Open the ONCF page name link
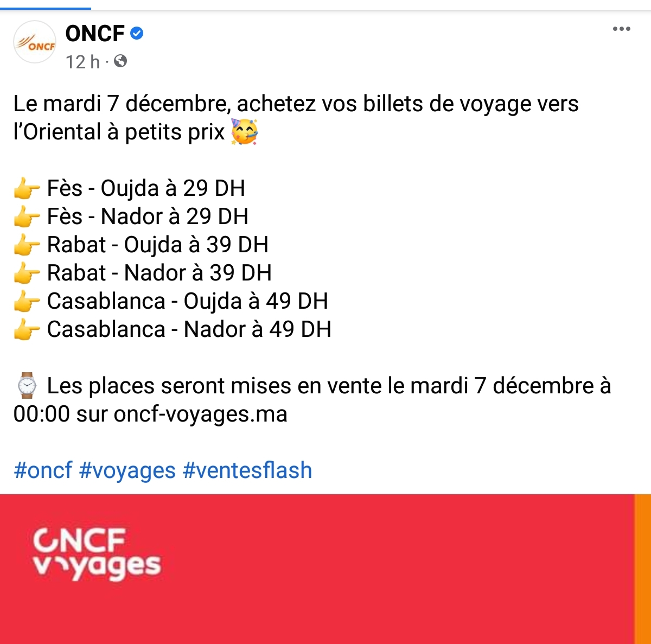Screen dimensions: 651x644 point(95,34)
